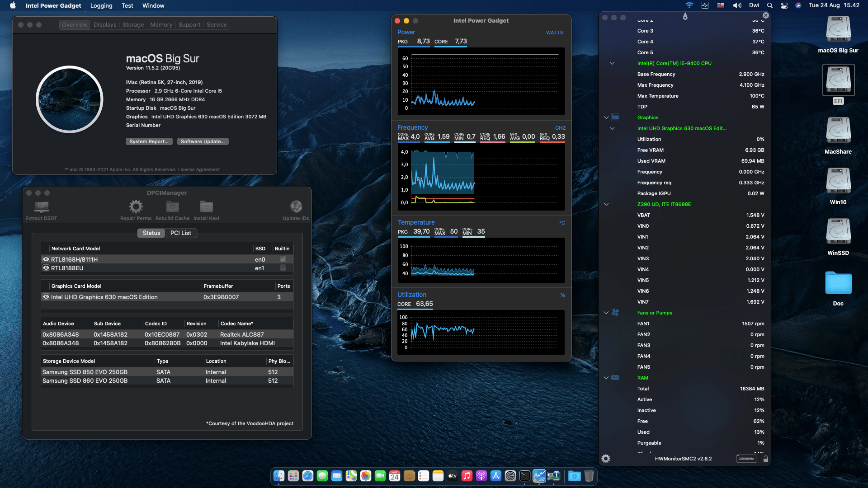868x488 pixels.
Task: Click System Report button
Action: 149,141
